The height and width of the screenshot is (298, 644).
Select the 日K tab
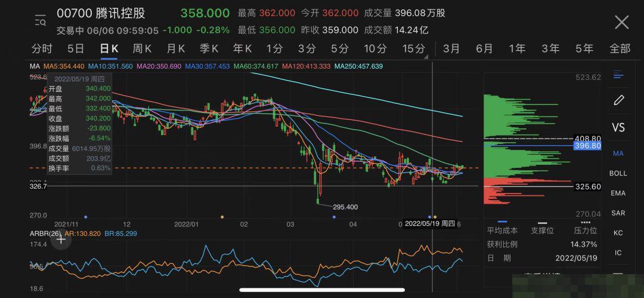pos(109,49)
